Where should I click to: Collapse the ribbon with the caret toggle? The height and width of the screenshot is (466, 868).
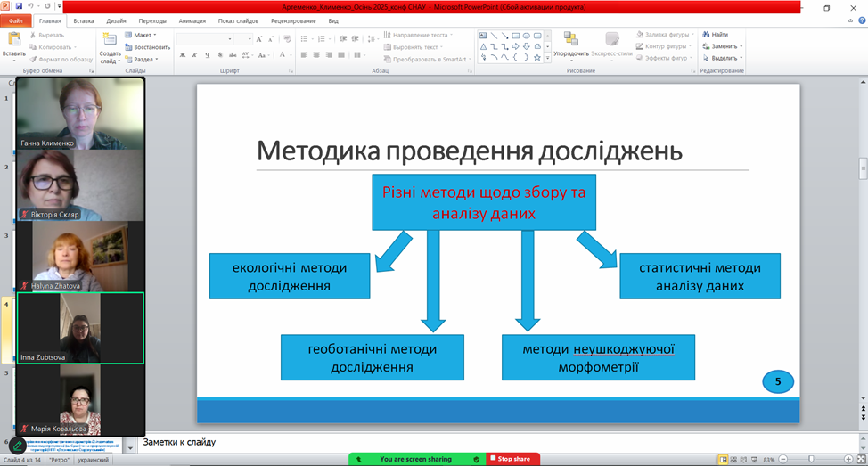[851, 20]
